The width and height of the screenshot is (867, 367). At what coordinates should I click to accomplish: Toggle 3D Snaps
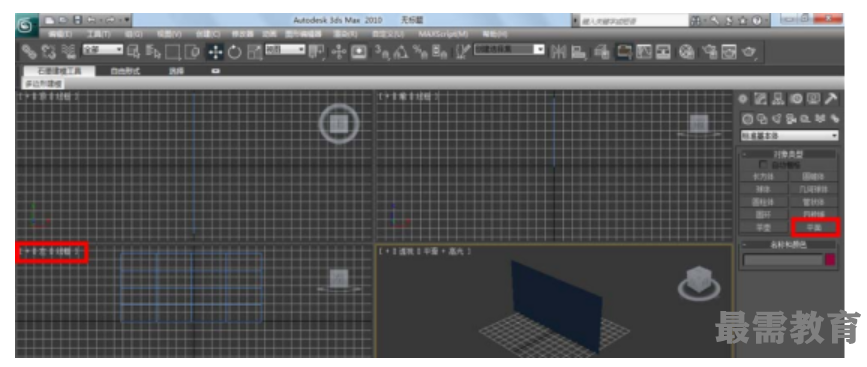pyautogui.click(x=382, y=52)
